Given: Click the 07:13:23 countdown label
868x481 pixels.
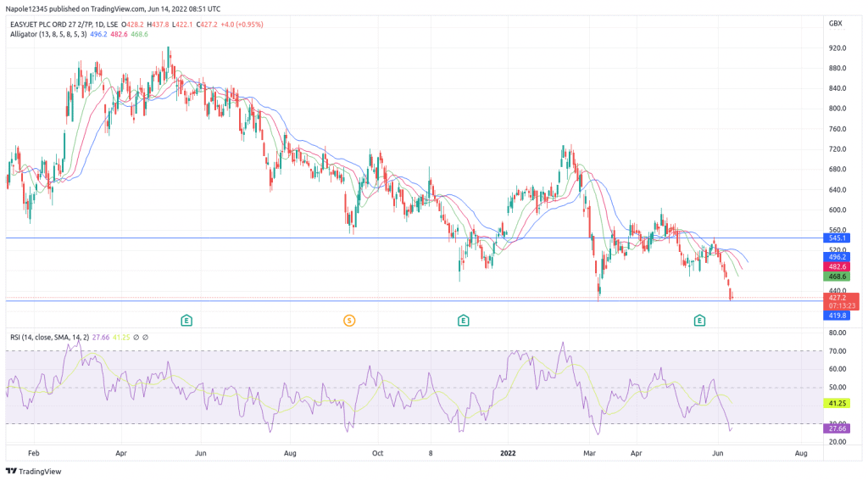Looking at the screenshot, I should click(x=842, y=305).
